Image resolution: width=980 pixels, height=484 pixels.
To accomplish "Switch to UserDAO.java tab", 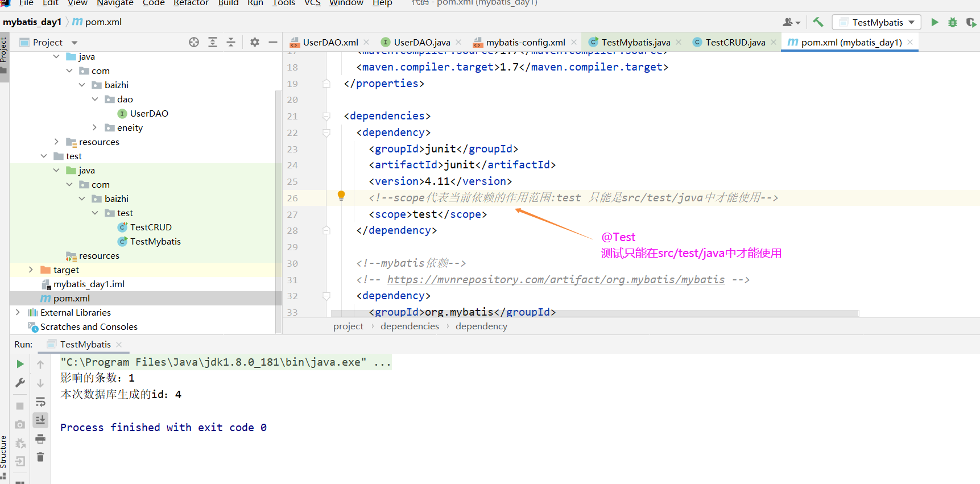I will pyautogui.click(x=421, y=42).
